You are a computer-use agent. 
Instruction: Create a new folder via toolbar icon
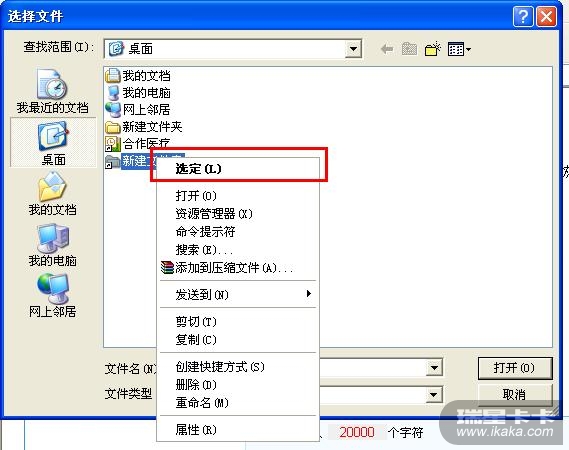pyautogui.click(x=433, y=49)
